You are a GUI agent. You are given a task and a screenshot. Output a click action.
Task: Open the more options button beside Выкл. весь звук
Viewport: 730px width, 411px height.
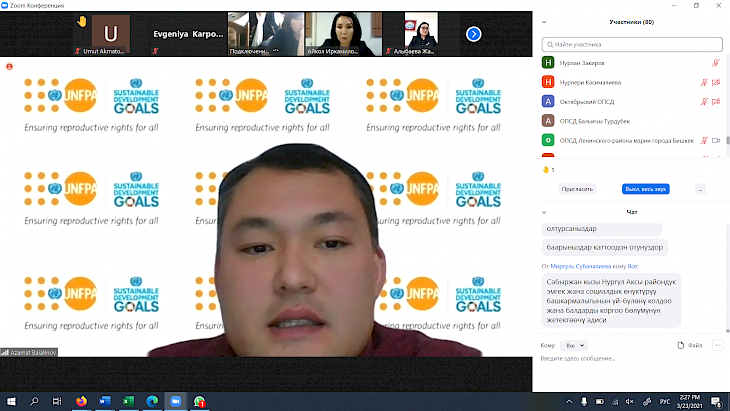(x=700, y=189)
